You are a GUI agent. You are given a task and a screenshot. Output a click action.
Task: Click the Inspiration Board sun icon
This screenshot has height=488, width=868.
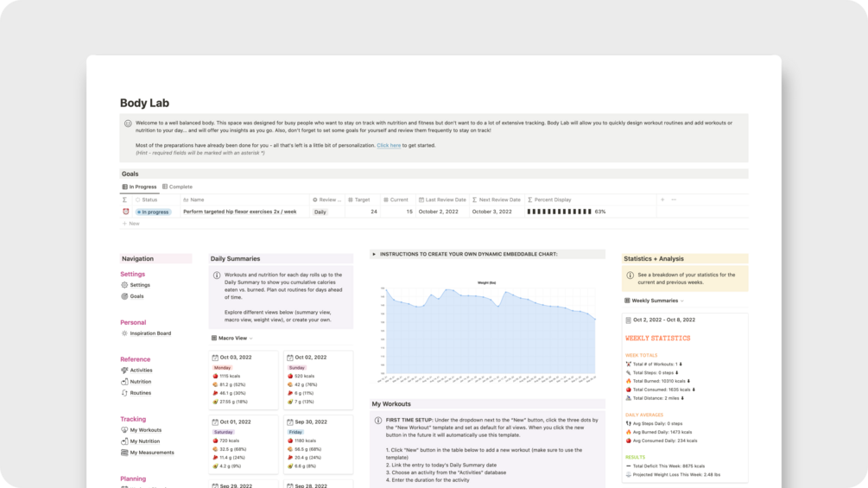tap(124, 333)
